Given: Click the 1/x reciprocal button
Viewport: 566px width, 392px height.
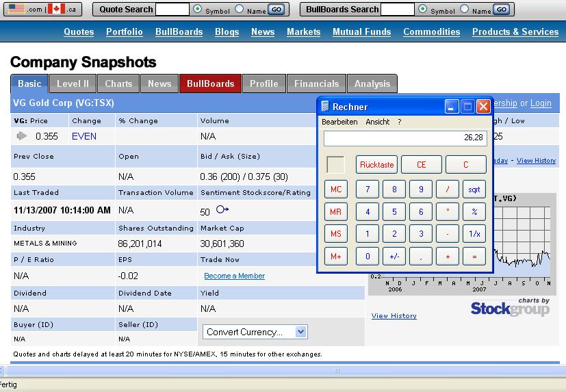Looking at the screenshot, I should coord(474,233).
